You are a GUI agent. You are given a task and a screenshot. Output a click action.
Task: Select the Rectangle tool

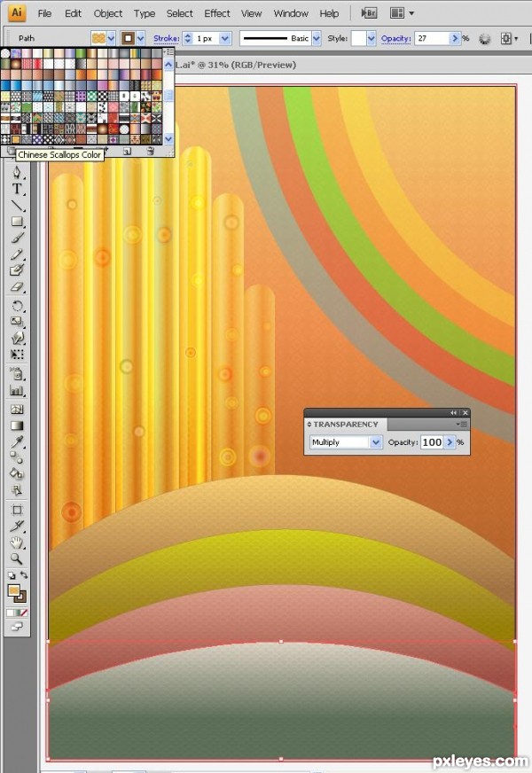pos(17,222)
